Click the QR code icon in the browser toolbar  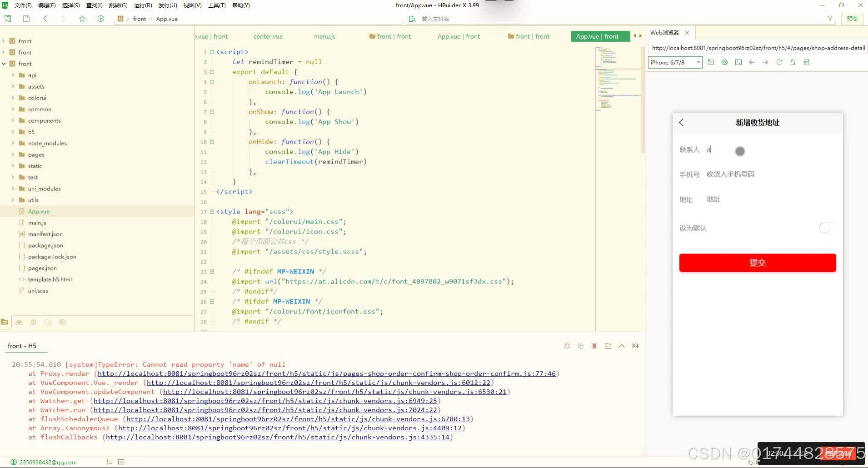tap(807, 62)
